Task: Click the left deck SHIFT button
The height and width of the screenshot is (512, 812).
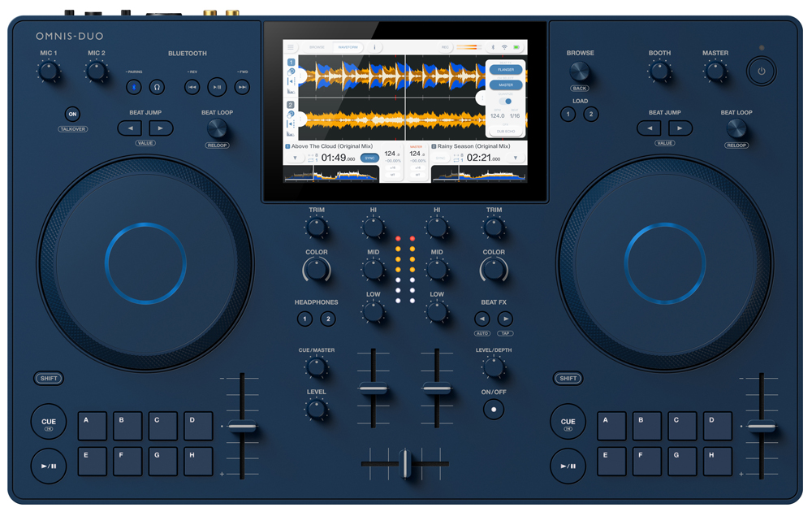Action: [x=49, y=378]
